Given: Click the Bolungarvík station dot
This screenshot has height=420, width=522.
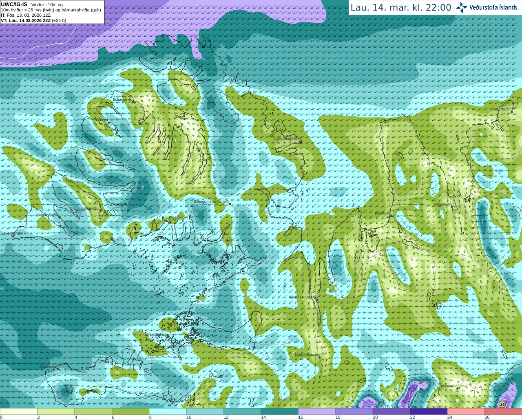Looking at the screenshot, I should click(133, 102).
